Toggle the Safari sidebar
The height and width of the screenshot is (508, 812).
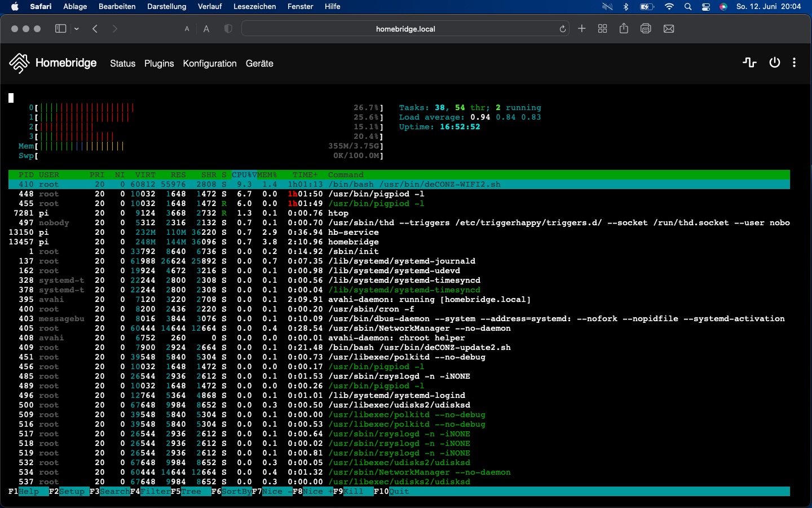[60, 29]
